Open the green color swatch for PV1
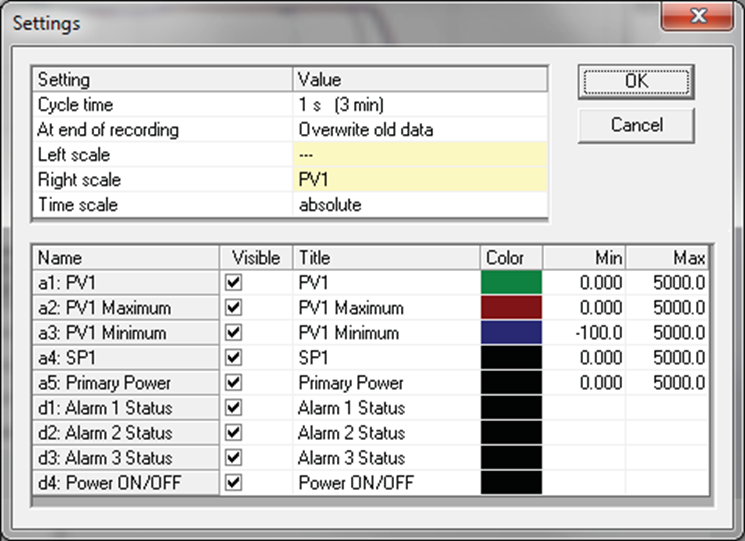 click(511, 283)
